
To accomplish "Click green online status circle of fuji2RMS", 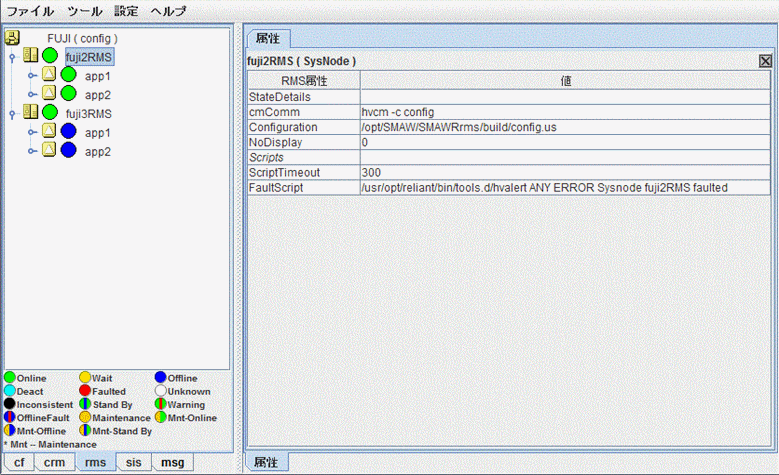I will click(x=50, y=57).
